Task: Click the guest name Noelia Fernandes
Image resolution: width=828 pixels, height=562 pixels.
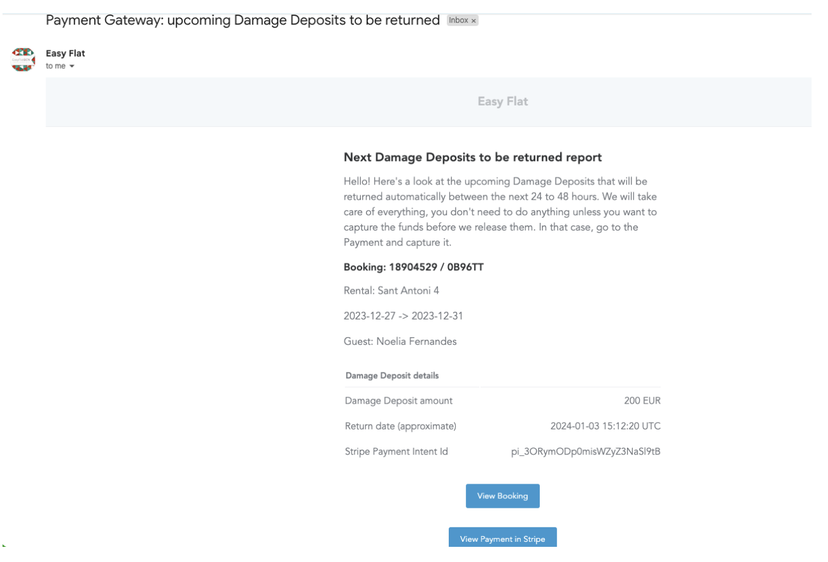Action: (400, 342)
